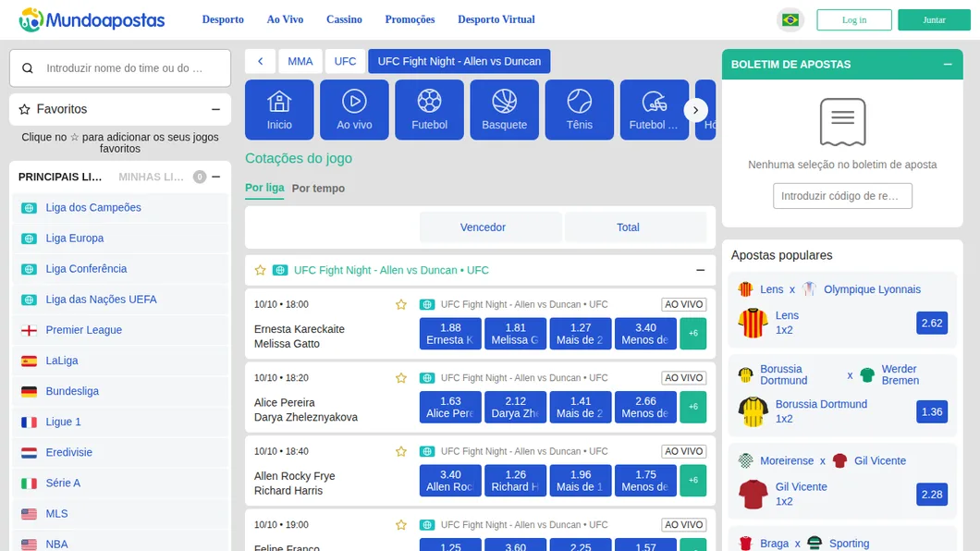980x551 pixels.
Task: Select the Lens 1x2 odds 2.62
Action: [x=932, y=323]
